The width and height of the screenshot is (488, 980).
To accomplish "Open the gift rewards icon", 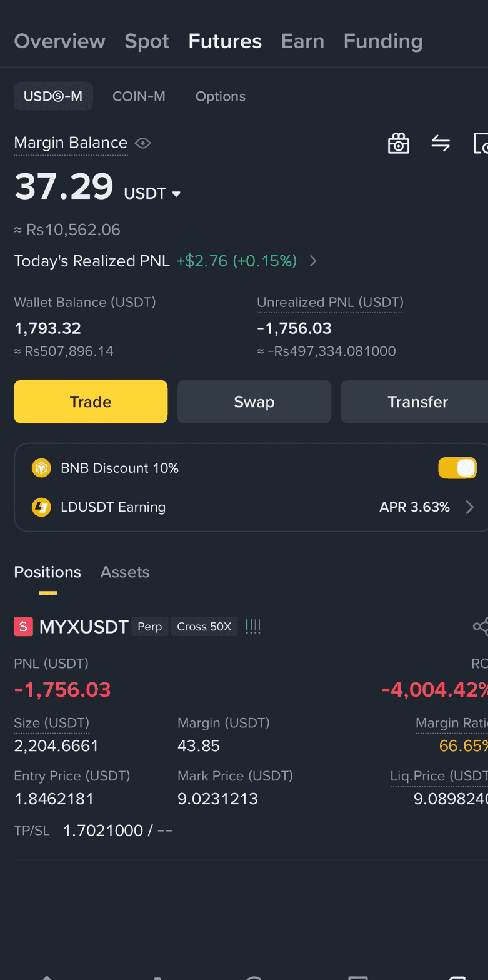I will (398, 143).
